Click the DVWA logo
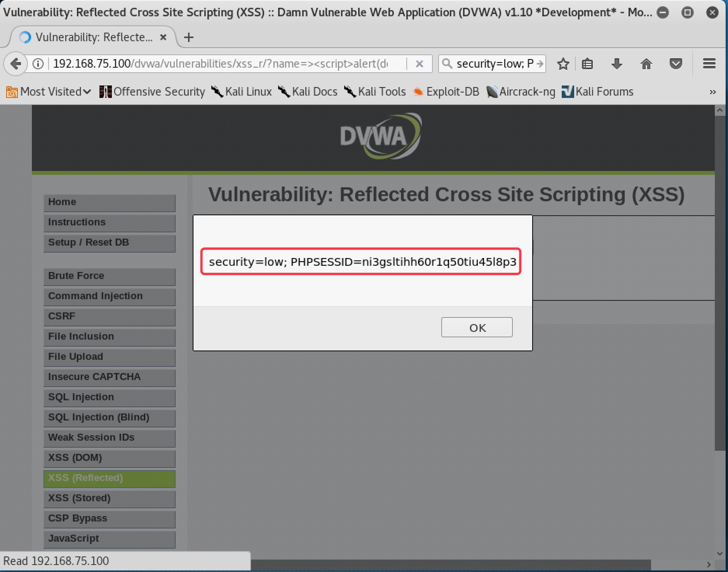 [x=380, y=136]
